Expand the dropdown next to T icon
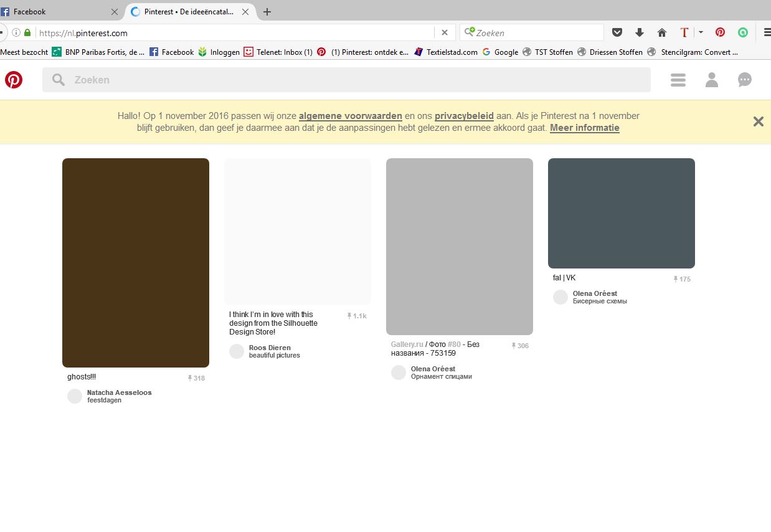The width and height of the screenshot is (771, 532). click(701, 32)
